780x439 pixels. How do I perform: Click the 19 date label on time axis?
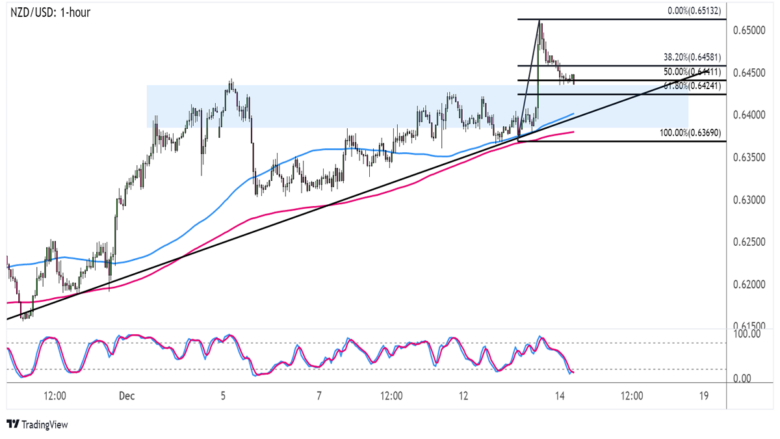pyautogui.click(x=703, y=396)
